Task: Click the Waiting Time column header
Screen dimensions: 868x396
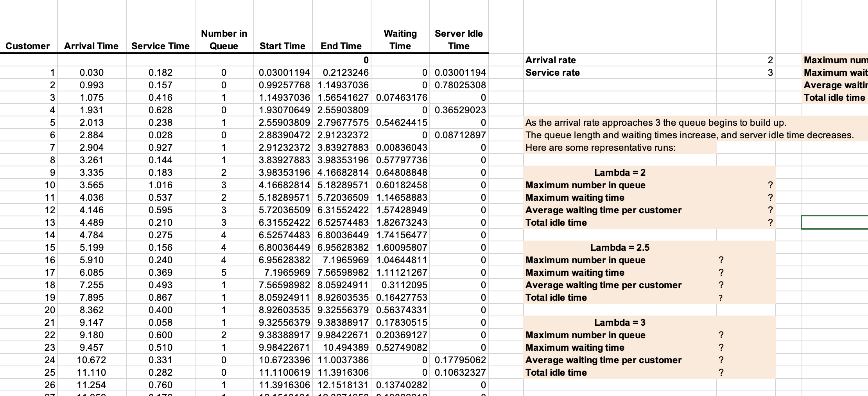Action: (400, 39)
